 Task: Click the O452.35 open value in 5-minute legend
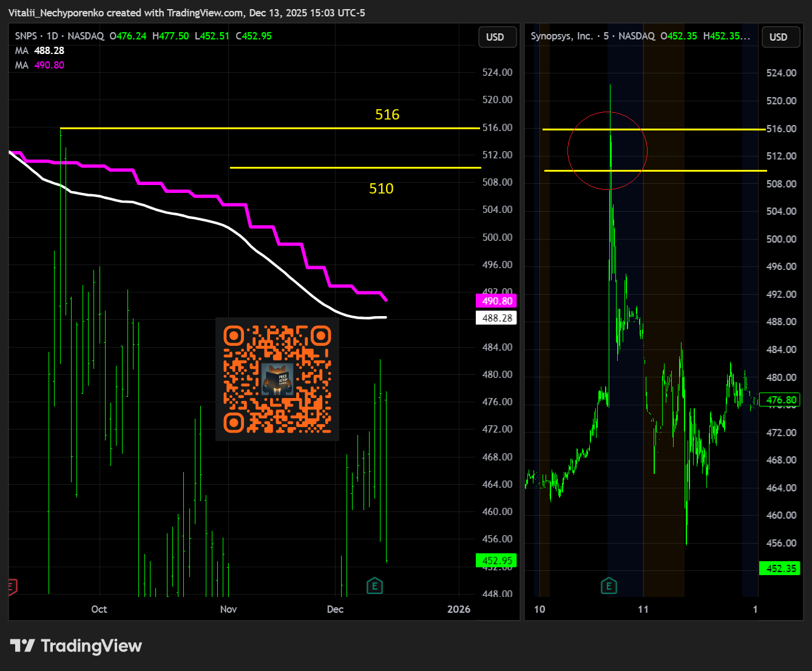click(x=679, y=36)
